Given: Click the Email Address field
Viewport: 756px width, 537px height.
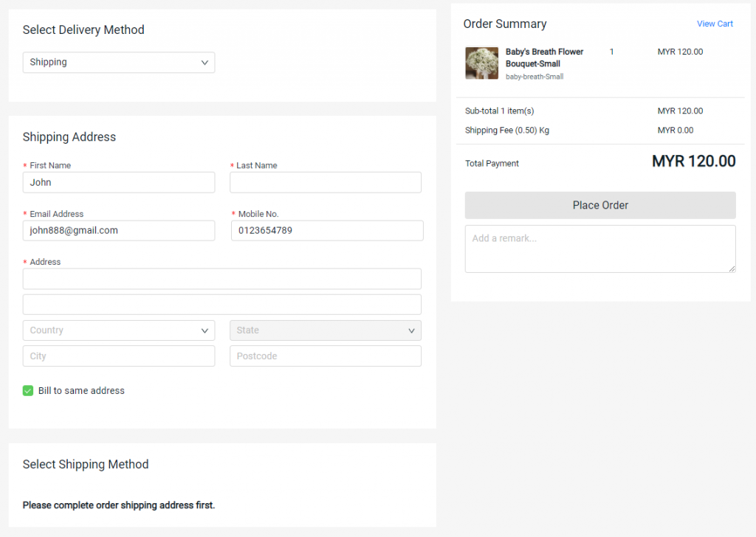Looking at the screenshot, I should [119, 231].
